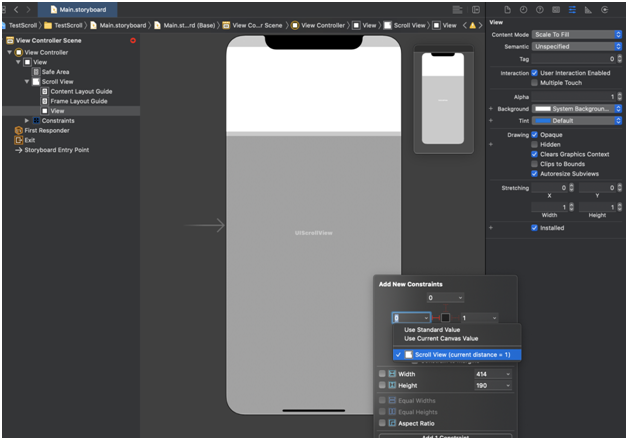
Task: Click View Controller in the breadcrumb
Action: pyautogui.click(x=318, y=25)
